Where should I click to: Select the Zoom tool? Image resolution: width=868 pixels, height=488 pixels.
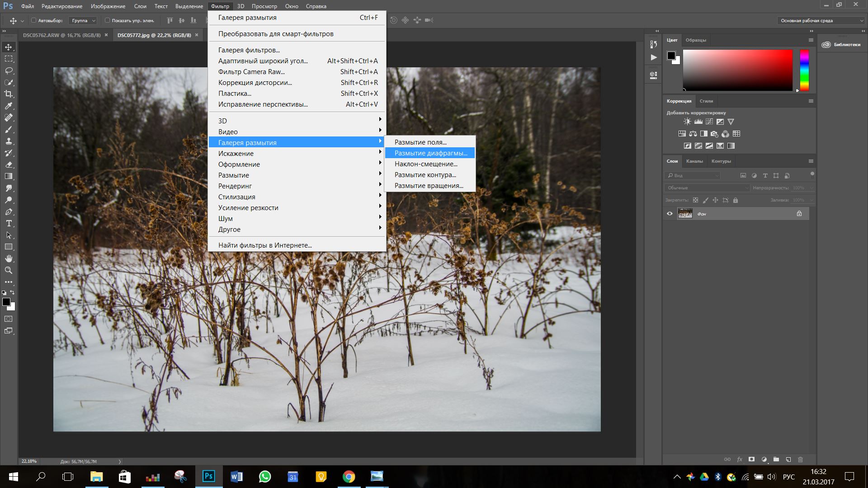point(9,270)
